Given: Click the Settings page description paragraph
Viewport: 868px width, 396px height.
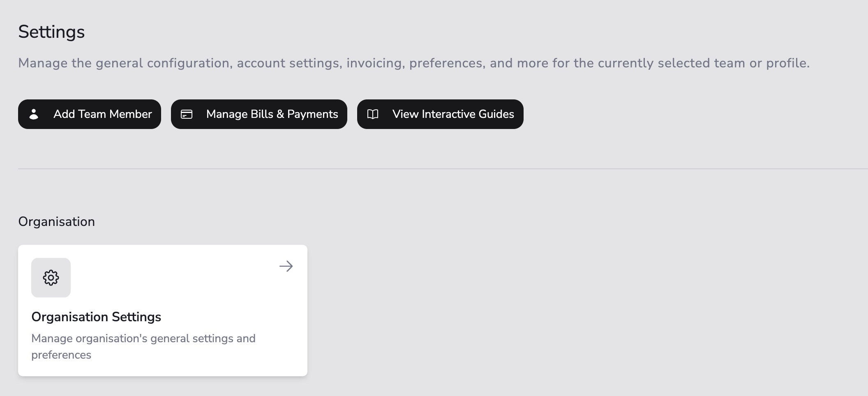Looking at the screenshot, I should pyautogui.click(x=413, y=63).
